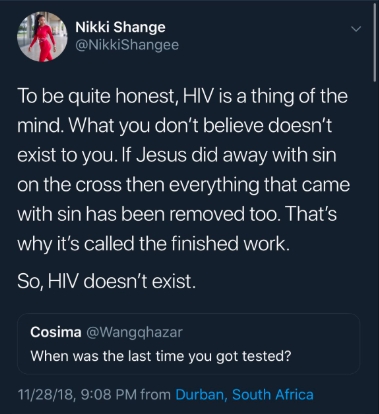
Task: Open Nikki Shange's profile picture
Action: 42,37
